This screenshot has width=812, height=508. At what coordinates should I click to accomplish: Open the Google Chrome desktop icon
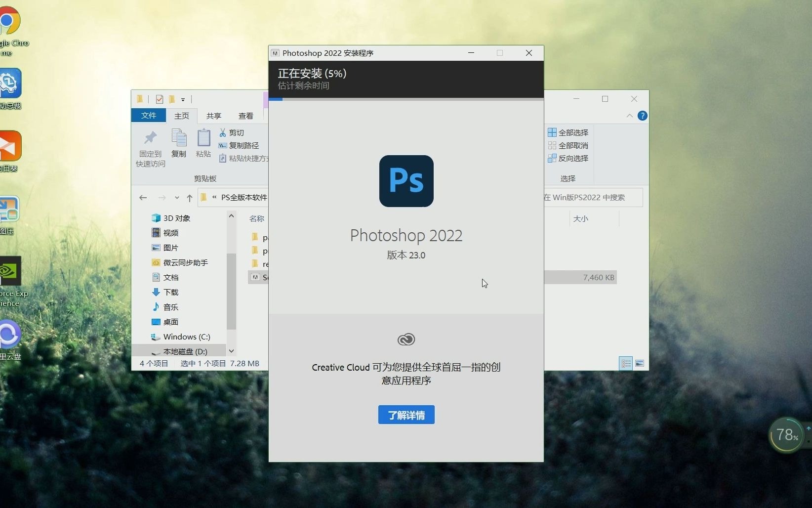click(x=10, y=30)
